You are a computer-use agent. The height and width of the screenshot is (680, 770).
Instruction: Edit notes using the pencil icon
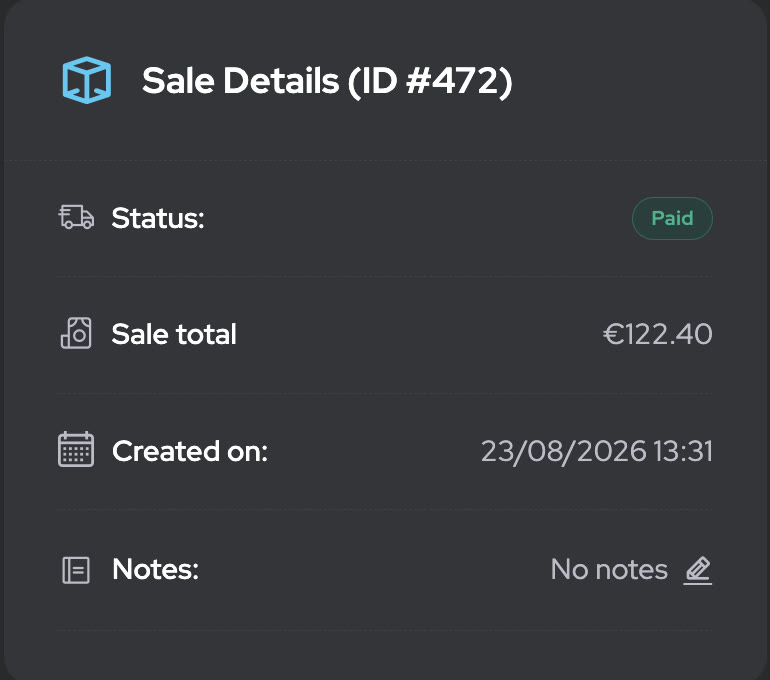click(698, 570)
